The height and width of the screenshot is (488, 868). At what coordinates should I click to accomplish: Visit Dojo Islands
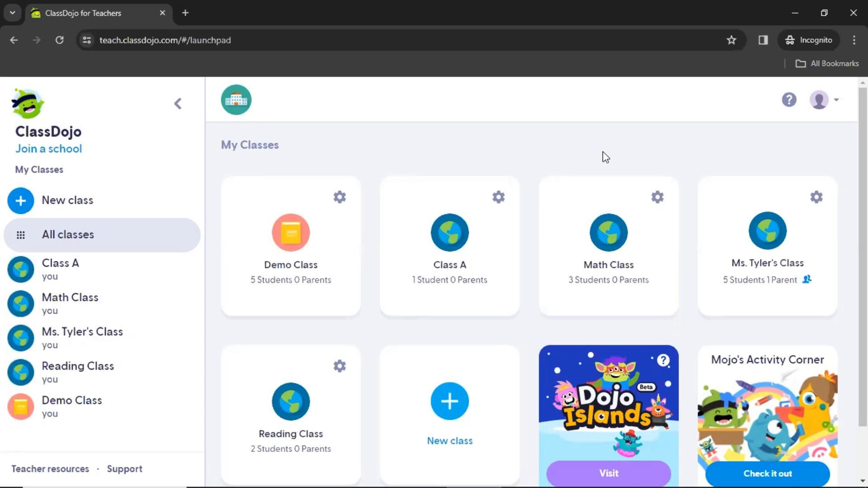(609, 473)
